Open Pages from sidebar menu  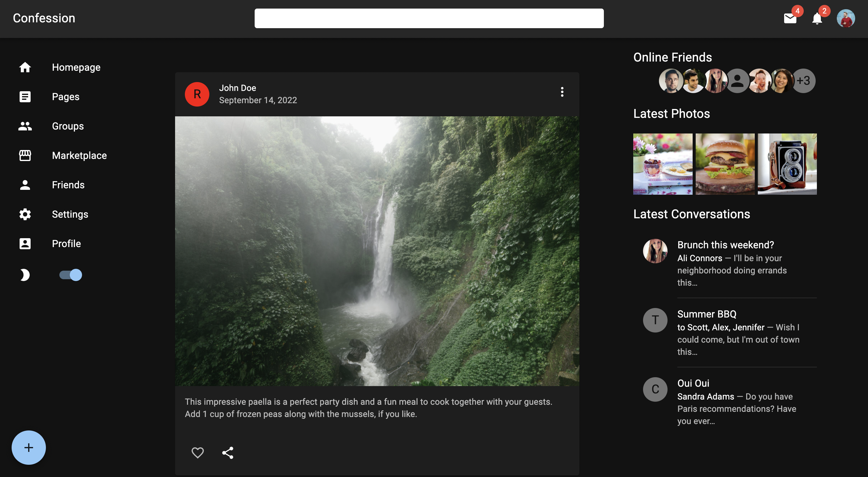coord(65,97)
